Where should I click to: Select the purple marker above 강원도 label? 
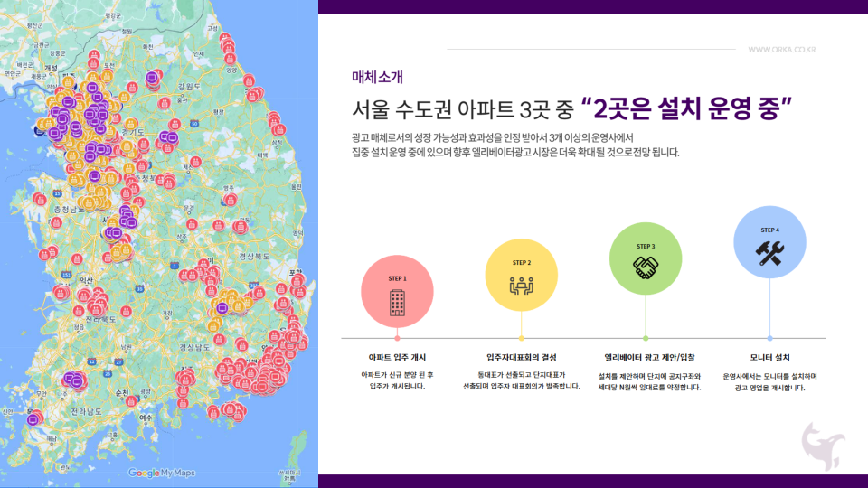(x=152, y=78)
